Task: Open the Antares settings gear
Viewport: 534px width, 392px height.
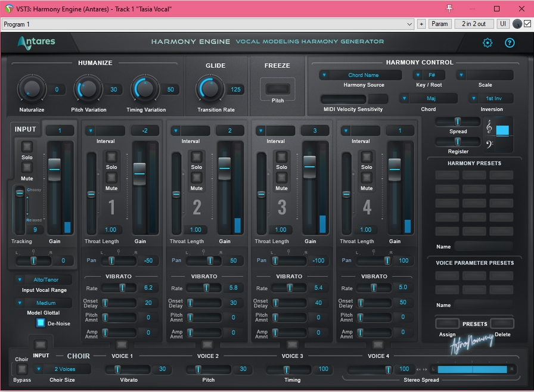Action: point(488,43)
